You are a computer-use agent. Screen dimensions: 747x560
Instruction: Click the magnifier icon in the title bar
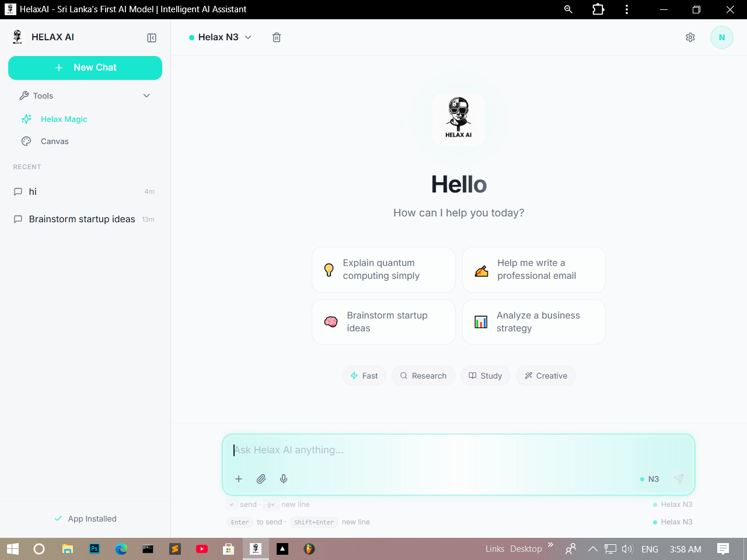pyautogui.click(x=568, y=9)
